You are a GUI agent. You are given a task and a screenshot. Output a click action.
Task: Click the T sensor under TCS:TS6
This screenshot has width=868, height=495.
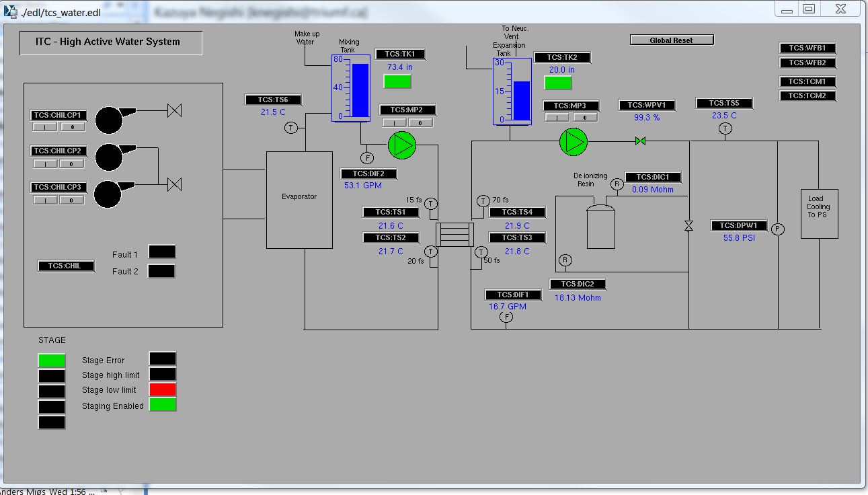pos(291,128)
